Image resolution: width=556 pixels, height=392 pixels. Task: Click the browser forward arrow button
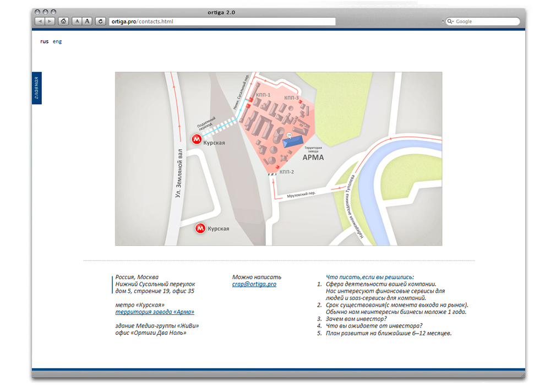[x=50, y=21]
